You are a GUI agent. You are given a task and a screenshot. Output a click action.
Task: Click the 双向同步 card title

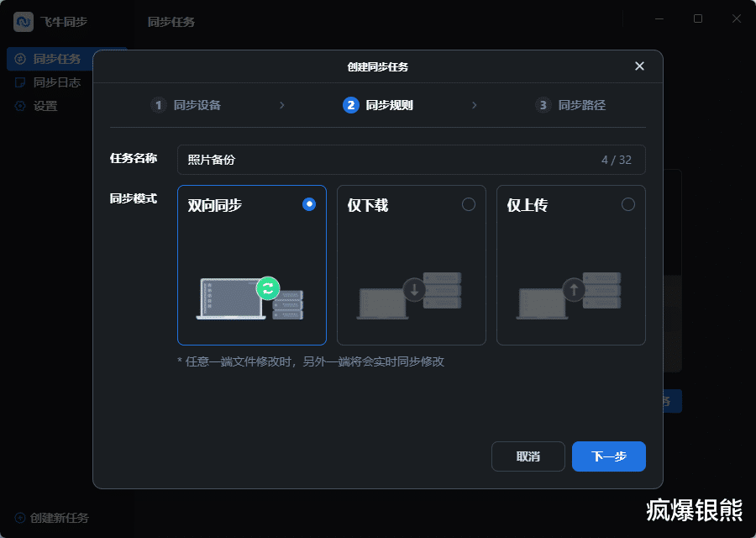point(214,206)
